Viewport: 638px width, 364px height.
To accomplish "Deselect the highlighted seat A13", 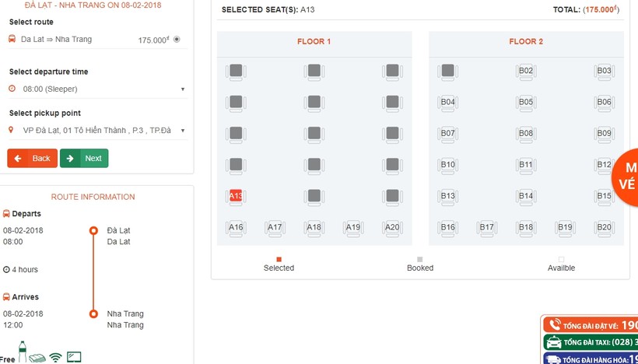I will (236, 196).
